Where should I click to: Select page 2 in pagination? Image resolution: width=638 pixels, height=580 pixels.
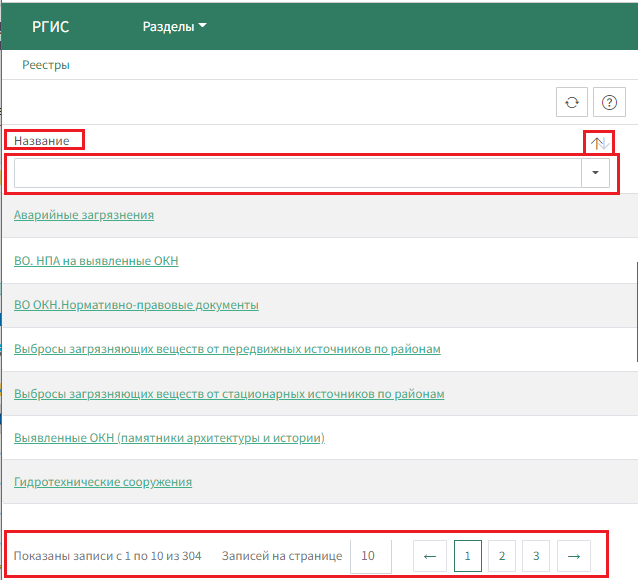(x=501, y=555)
